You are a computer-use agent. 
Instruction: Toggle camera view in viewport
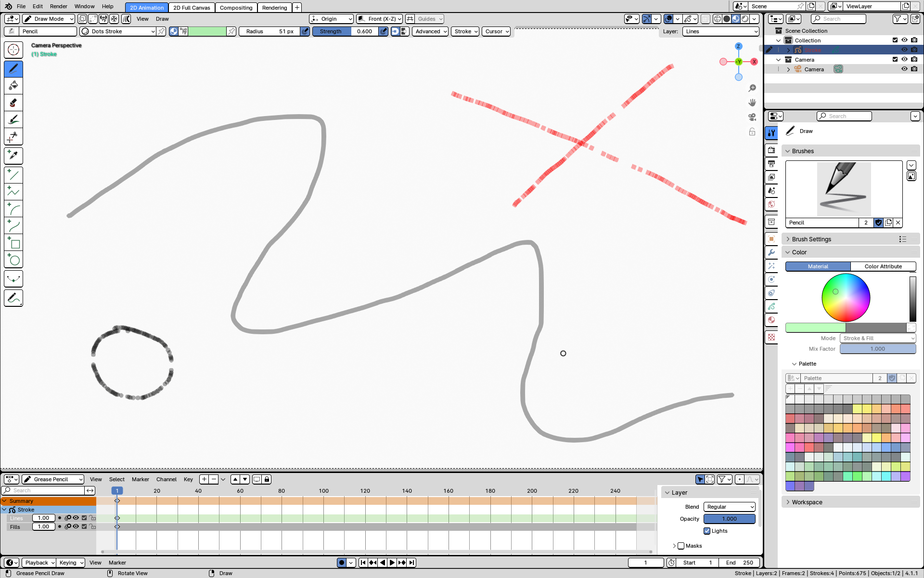click(752, 117)
